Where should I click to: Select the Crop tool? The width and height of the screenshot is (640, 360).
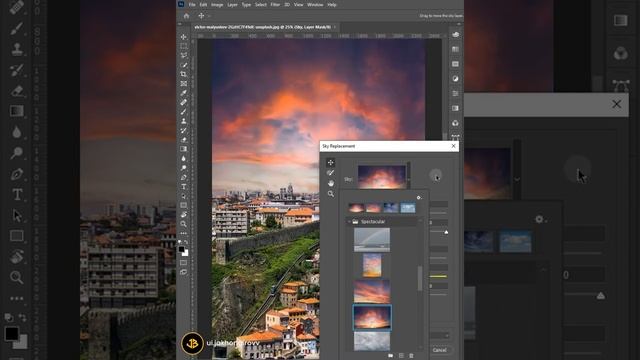tap(184, 74)
